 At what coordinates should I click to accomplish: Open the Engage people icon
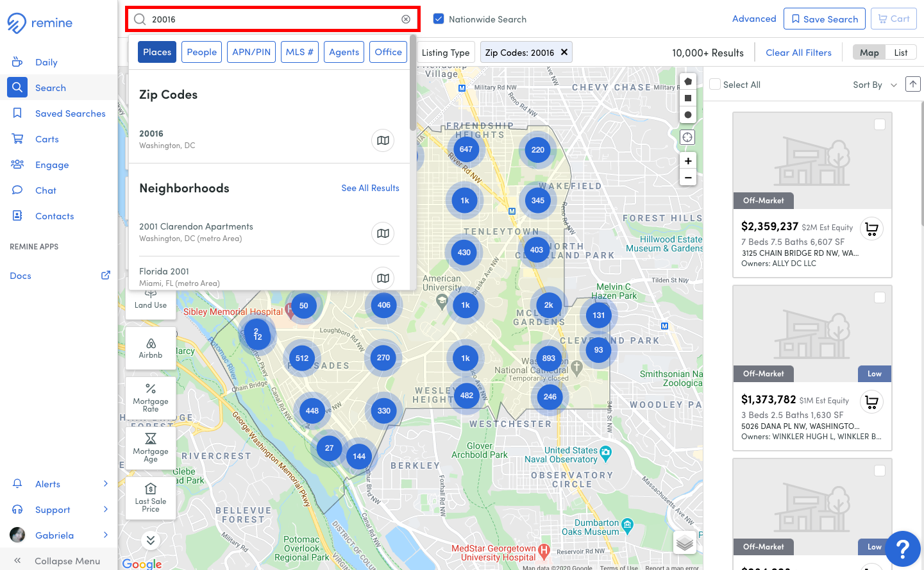point(17,164)
